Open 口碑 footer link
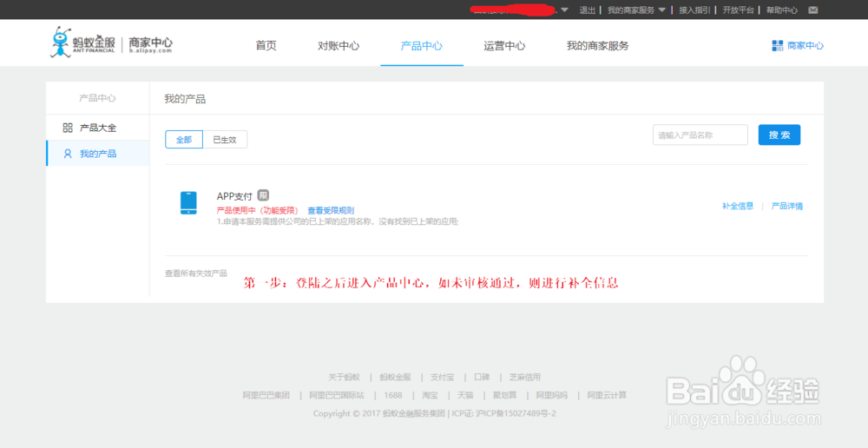Image resolution: width=868 pixels, height=448 pixels. [x=482, y=377]
